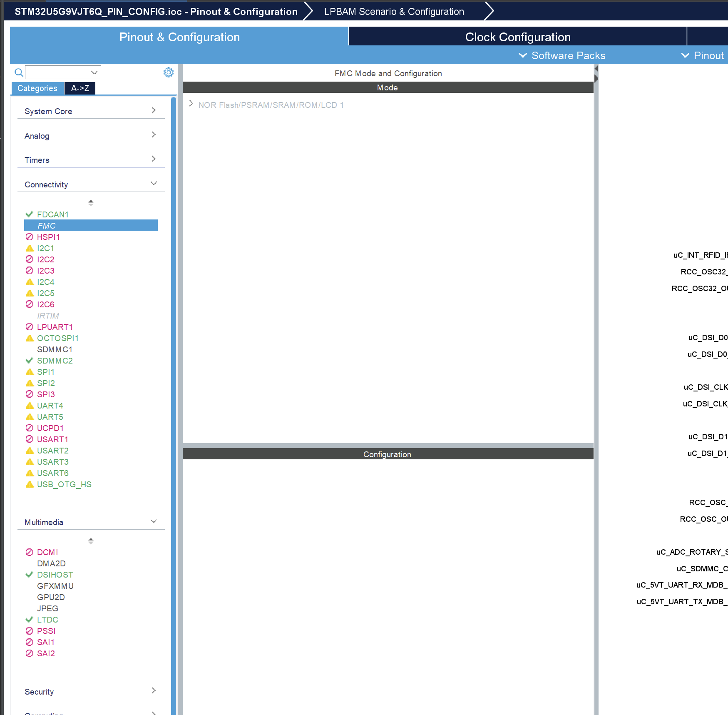The height and width of the screenshot is (715, 728).
Task: Click the warning icon next to USB_OTG_HS
Action: [30, 484]
